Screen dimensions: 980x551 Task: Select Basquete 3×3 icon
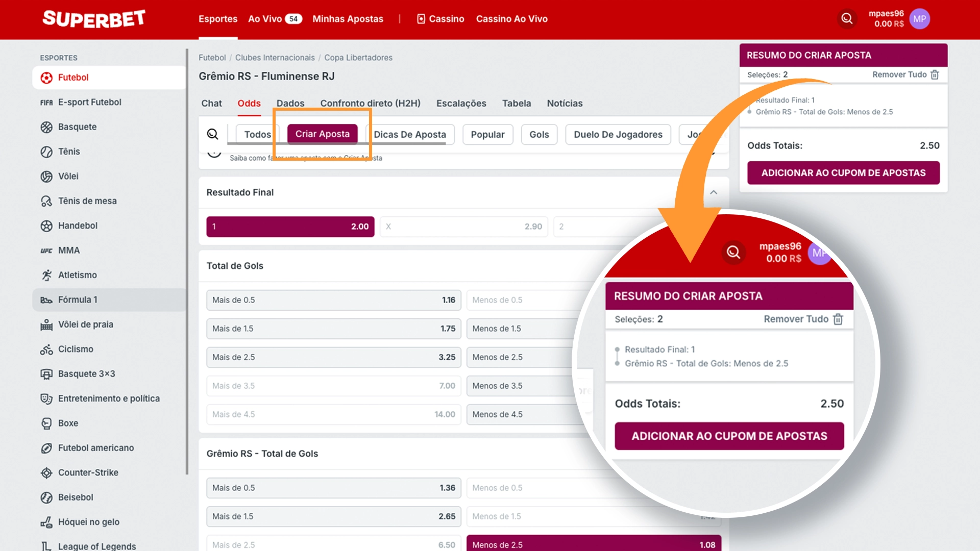46,374
